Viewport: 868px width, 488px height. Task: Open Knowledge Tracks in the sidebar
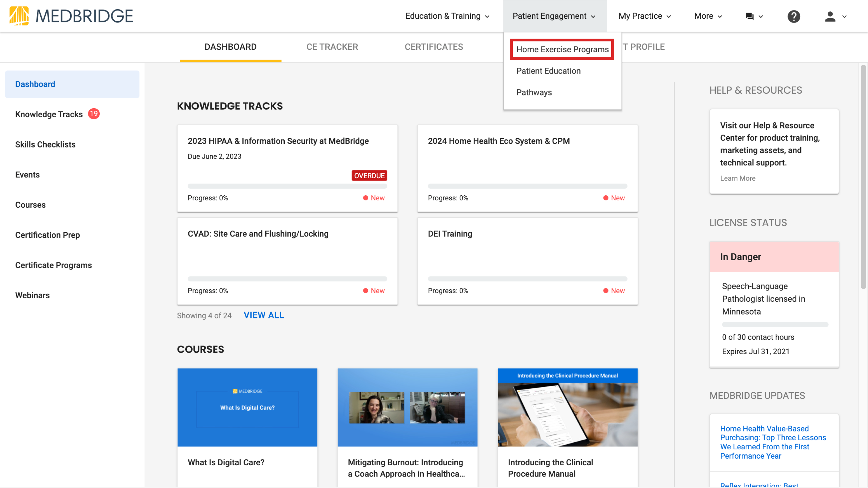(x=49, y=114)
